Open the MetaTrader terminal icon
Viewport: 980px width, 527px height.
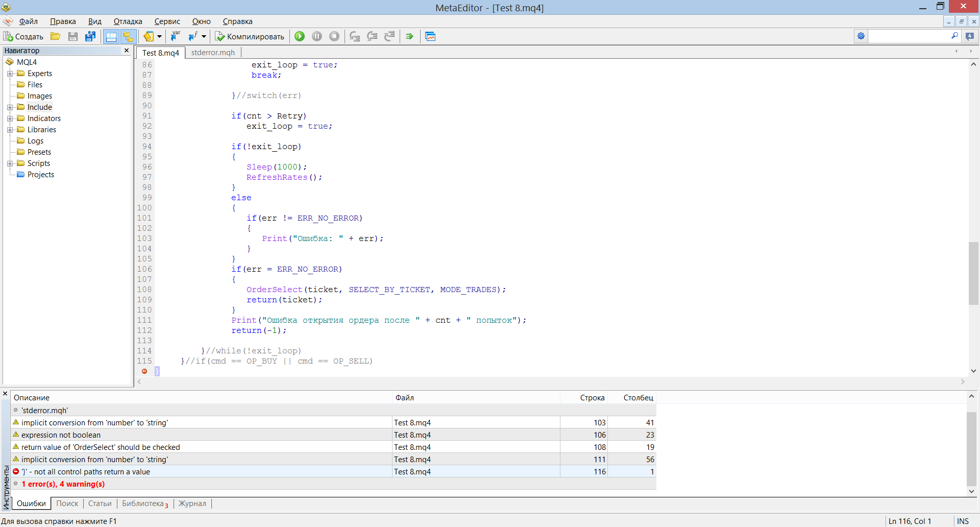pos(430,36)
